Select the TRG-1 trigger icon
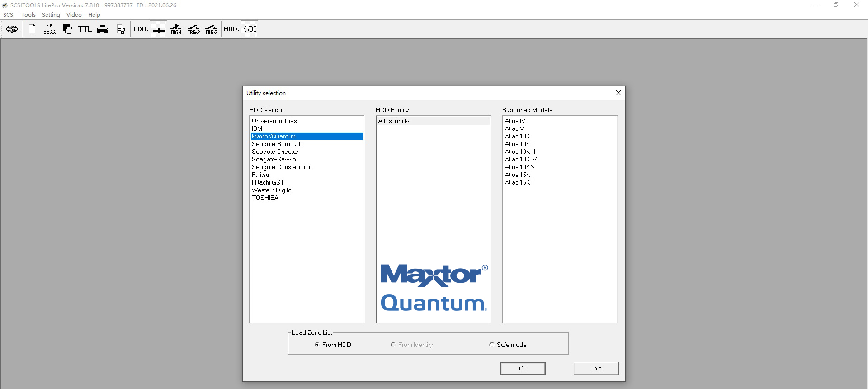The height and width of the screenshot is (389, 868). [x=176, y=29]
